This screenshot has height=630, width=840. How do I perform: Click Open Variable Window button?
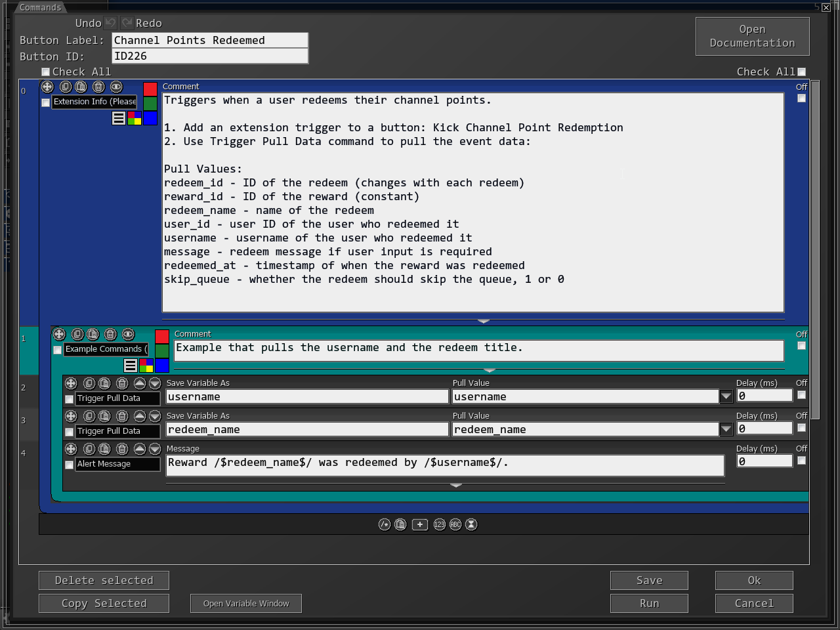pyautogui.click(x=246, y=603)
